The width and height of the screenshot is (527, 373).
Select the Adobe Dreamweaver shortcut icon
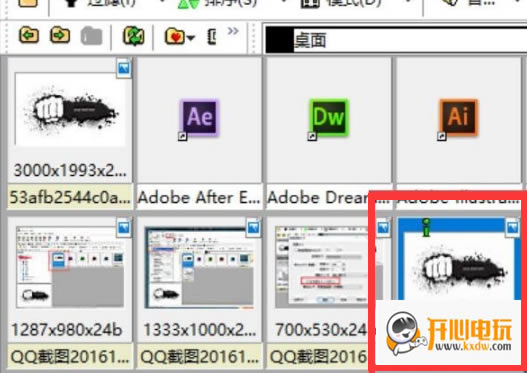tap(328, 118)
